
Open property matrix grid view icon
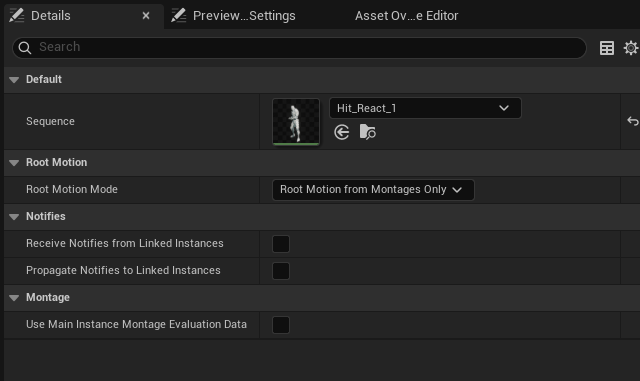tap(607, 48)
